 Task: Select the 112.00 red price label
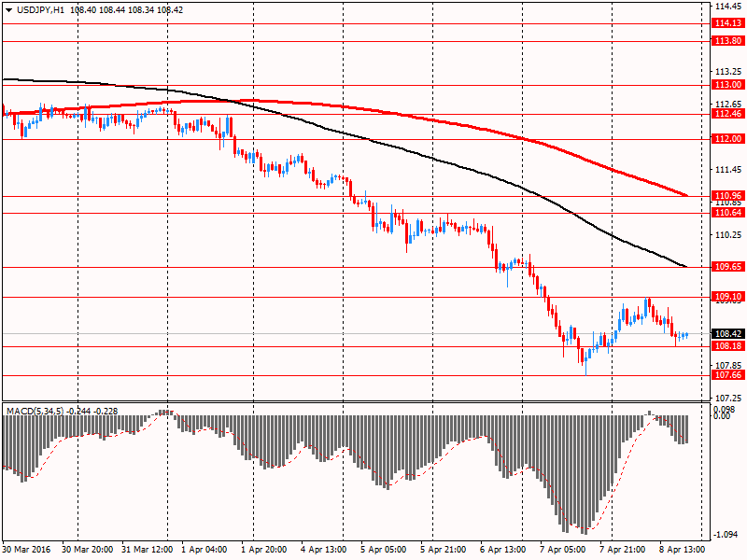click(x=728, y=138)
